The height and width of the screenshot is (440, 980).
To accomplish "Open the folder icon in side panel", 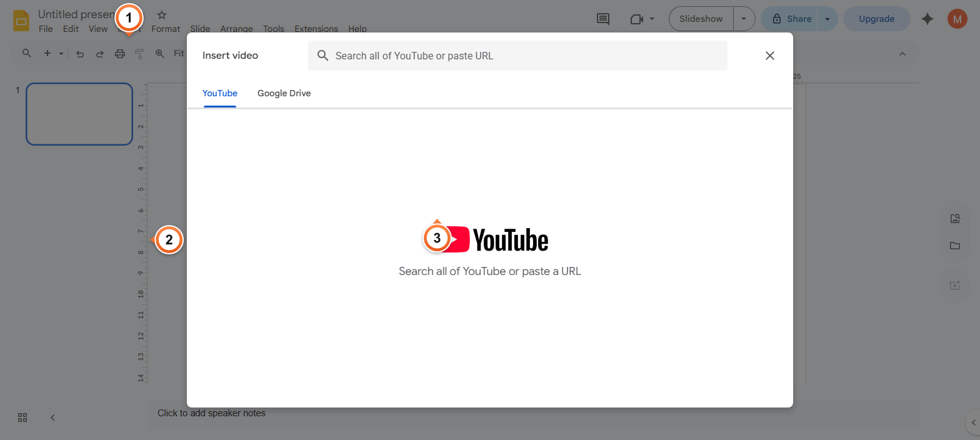I will coord(955,246).
